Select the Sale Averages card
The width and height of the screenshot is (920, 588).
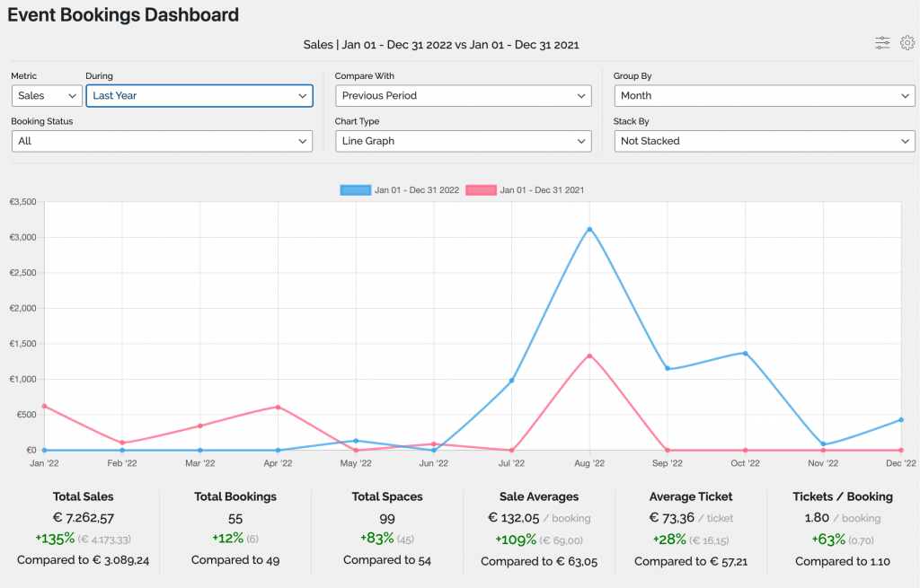click(x=539, y=528)
